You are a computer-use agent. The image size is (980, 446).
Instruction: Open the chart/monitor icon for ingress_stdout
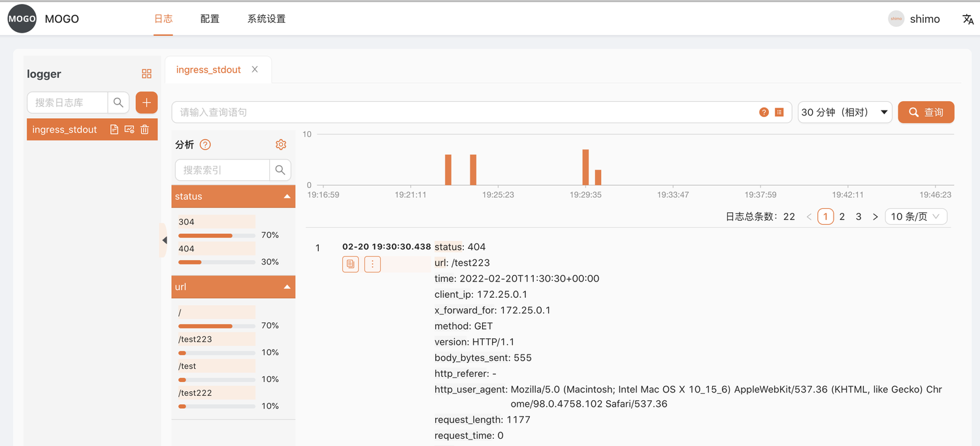(128, 129)
